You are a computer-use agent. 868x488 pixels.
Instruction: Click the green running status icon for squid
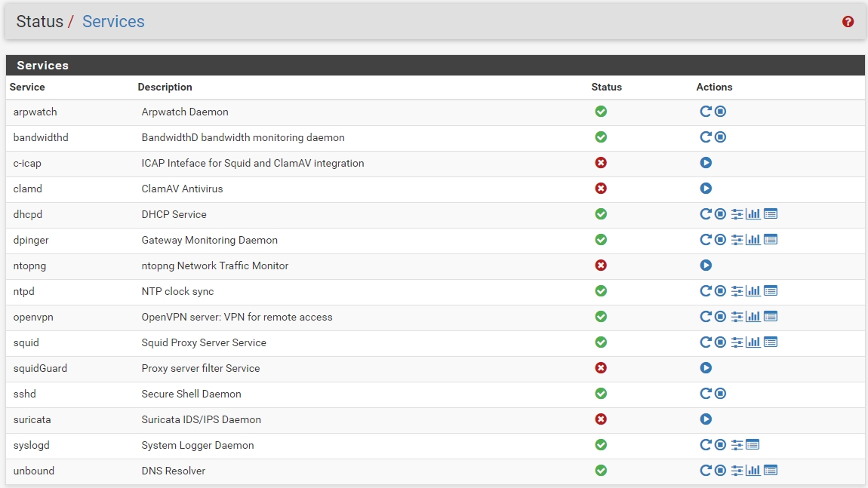point(601,342)
